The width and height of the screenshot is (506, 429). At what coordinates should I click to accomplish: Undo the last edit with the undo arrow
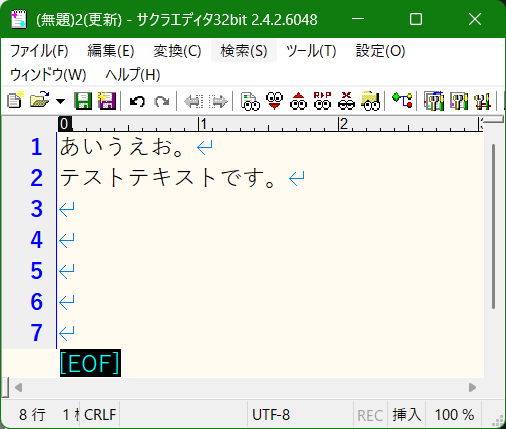point(137,101)
